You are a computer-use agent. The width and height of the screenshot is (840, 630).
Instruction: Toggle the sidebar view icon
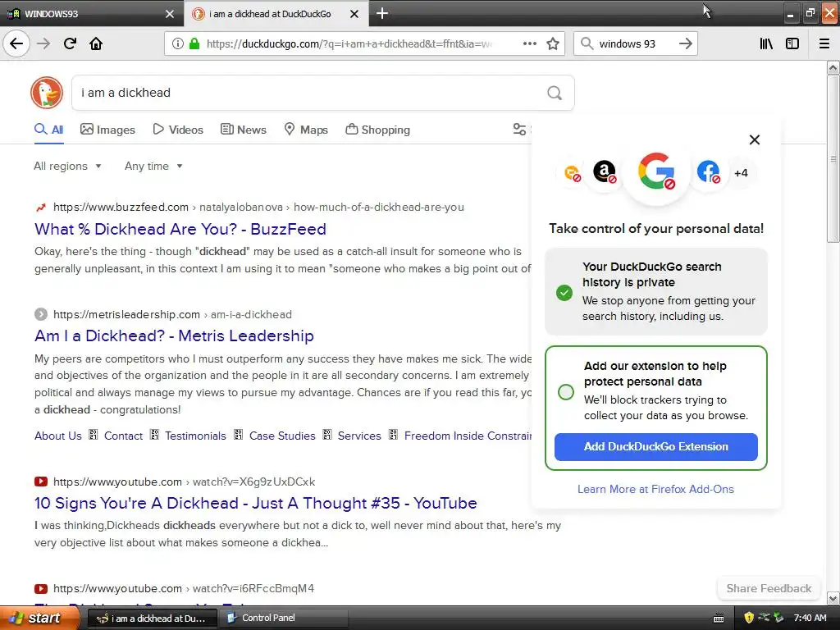792,43
